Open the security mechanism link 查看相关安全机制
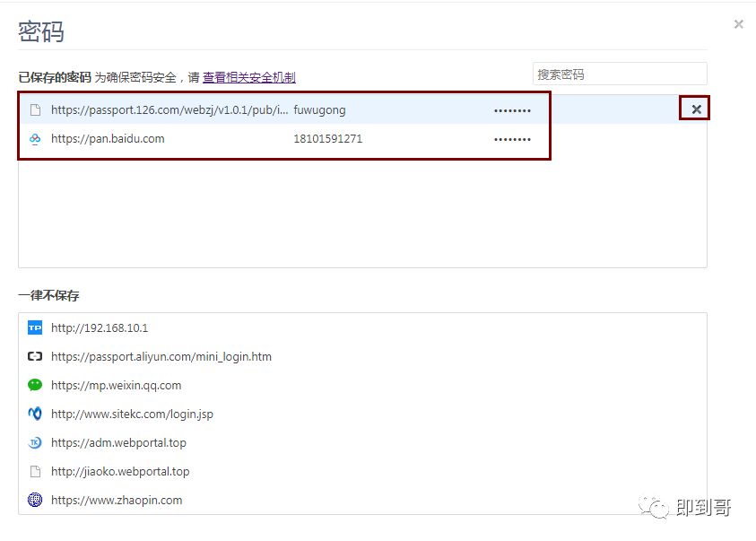The width and height of the screenshot is (756, 541). (248, 77)
